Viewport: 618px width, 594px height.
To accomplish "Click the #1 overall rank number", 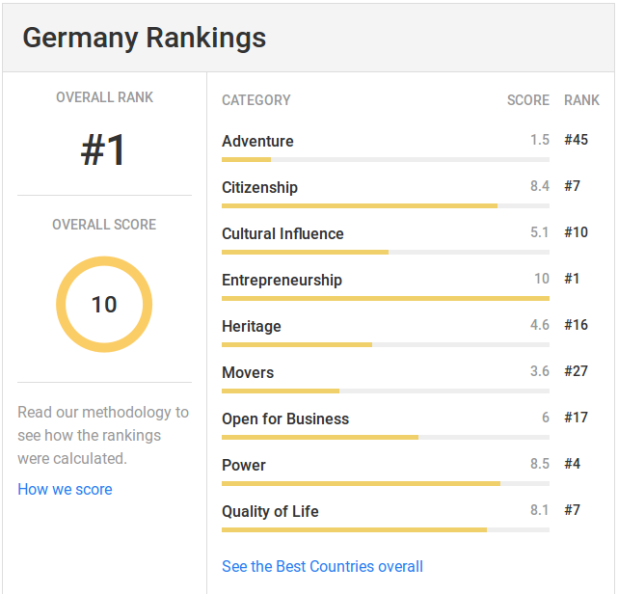I will (103, 150).
